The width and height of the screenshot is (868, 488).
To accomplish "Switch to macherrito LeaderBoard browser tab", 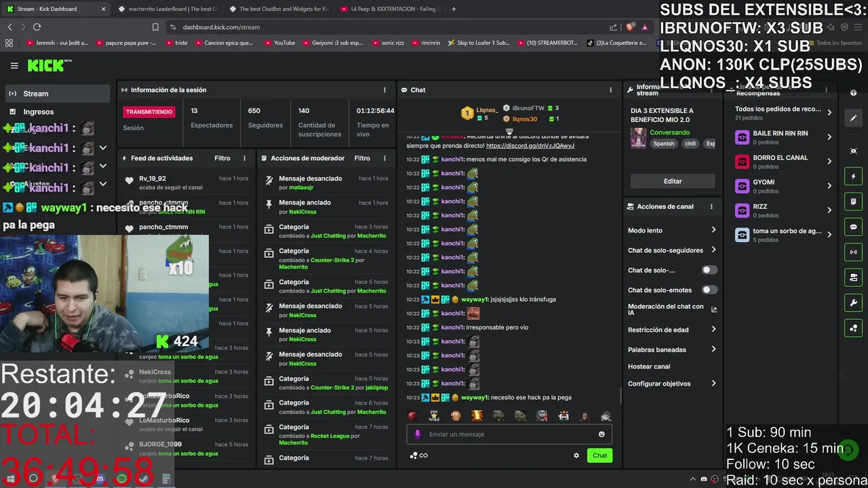I will pyautogui.click(x=166, y=9).
